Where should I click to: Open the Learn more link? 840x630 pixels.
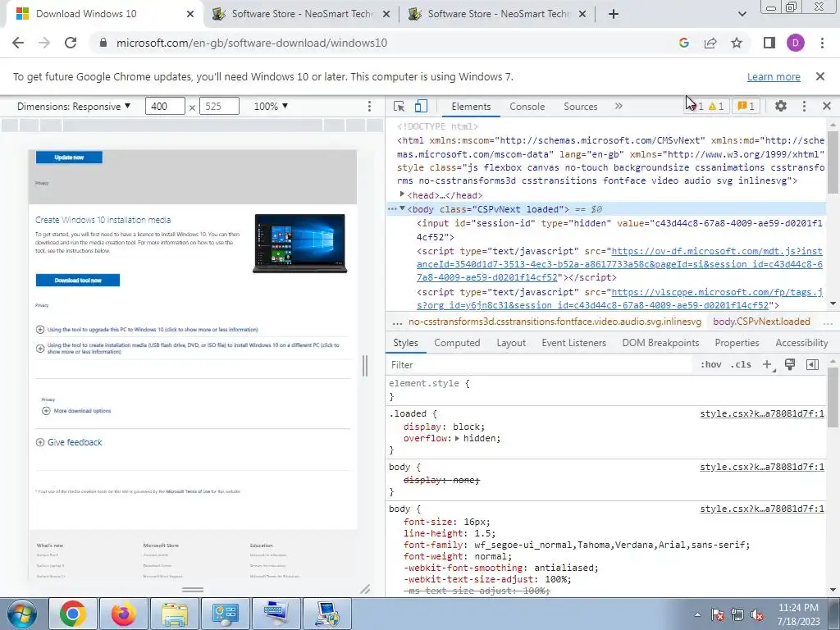[774, 76]
